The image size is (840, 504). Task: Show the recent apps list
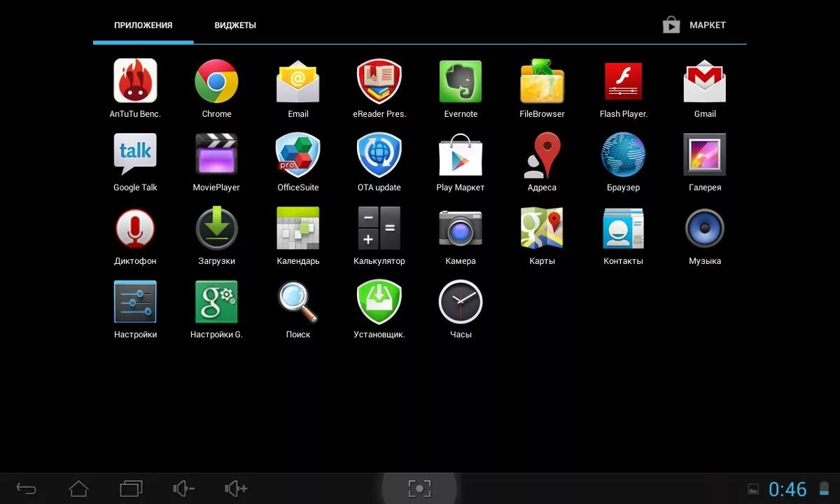click(131, 488)
